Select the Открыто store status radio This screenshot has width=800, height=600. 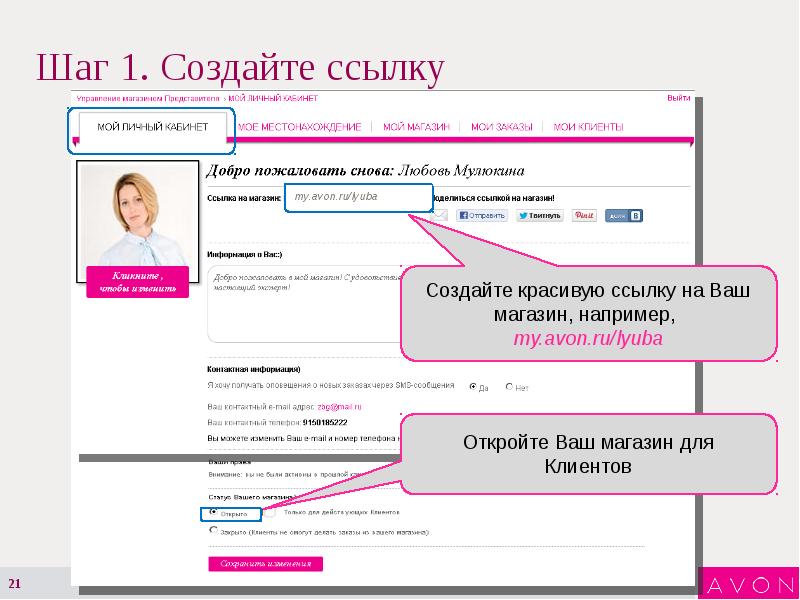click(x=214, y=512)
